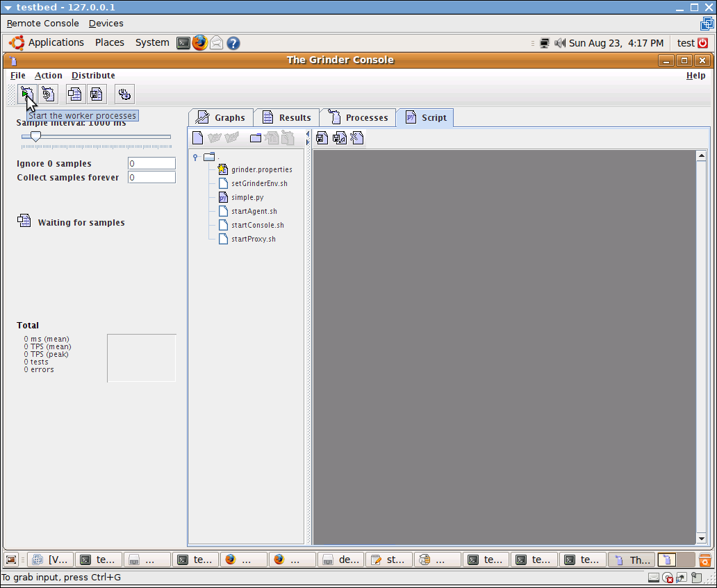Open the Devices menu
Screen dimensions: 717x588
[106, 24]
